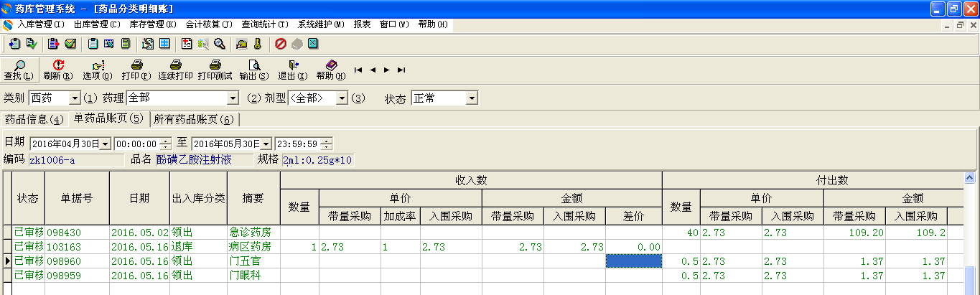Jump to first record with navigation arrow
This screenshot has width=980, height=295.
[x=358, y=70]
